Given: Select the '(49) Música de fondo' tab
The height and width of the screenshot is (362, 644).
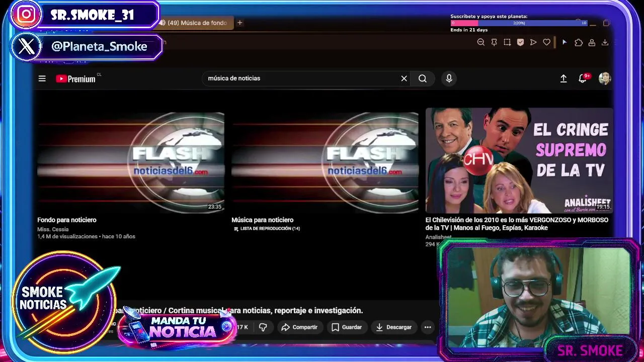Looking at the screenshot, I should [196, 23].
